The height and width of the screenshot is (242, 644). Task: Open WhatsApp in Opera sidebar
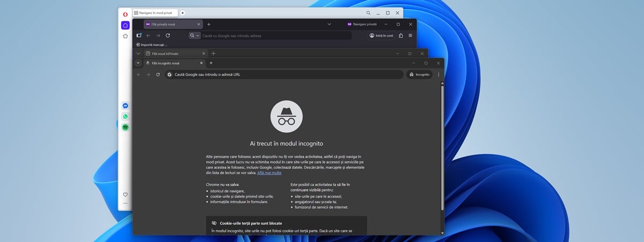coord(125,117)
